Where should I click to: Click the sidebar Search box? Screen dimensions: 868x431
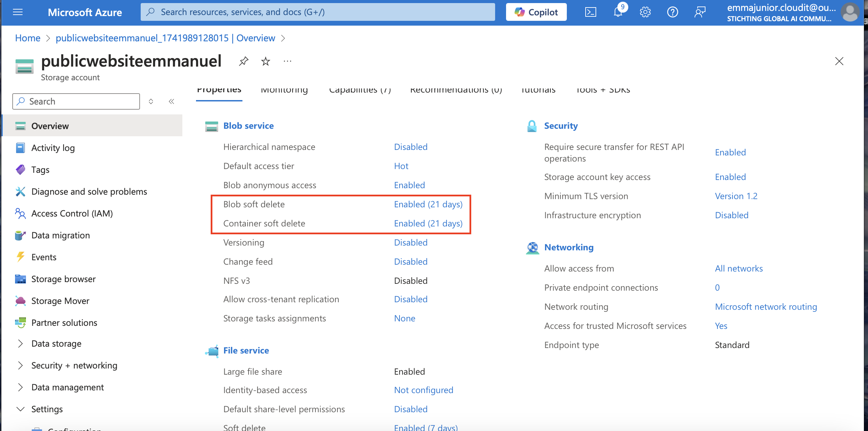(x=76, y=101)
